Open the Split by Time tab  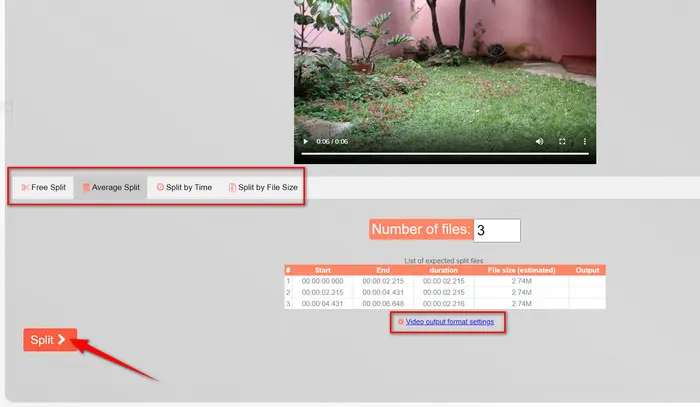point(184,187)
